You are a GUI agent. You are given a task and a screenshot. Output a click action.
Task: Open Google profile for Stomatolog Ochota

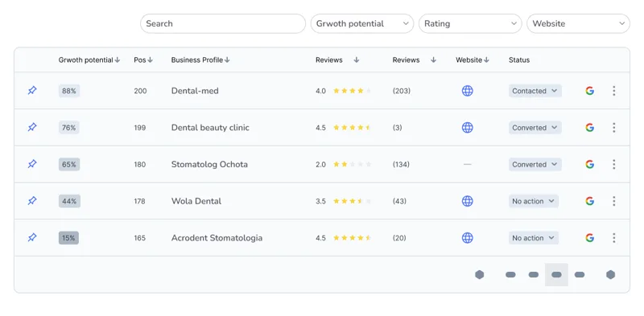(590, 164)
